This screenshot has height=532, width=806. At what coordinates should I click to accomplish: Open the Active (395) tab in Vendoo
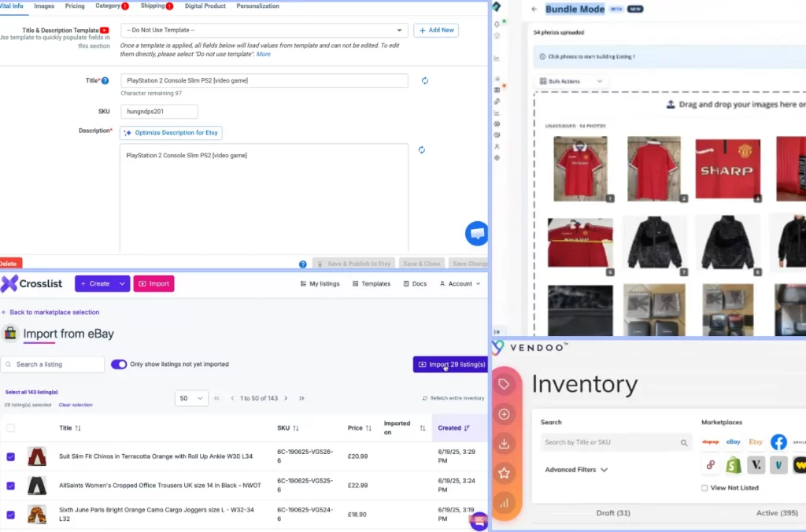tap(777, 513)
